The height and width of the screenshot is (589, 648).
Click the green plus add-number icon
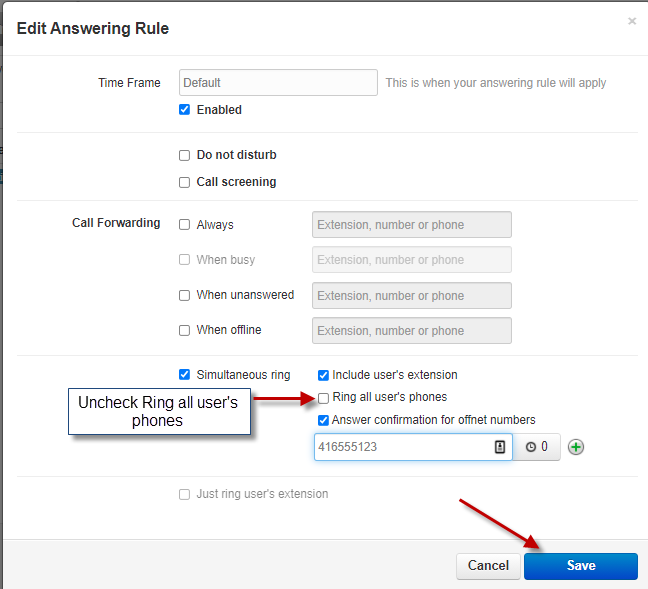coord(576,447)
